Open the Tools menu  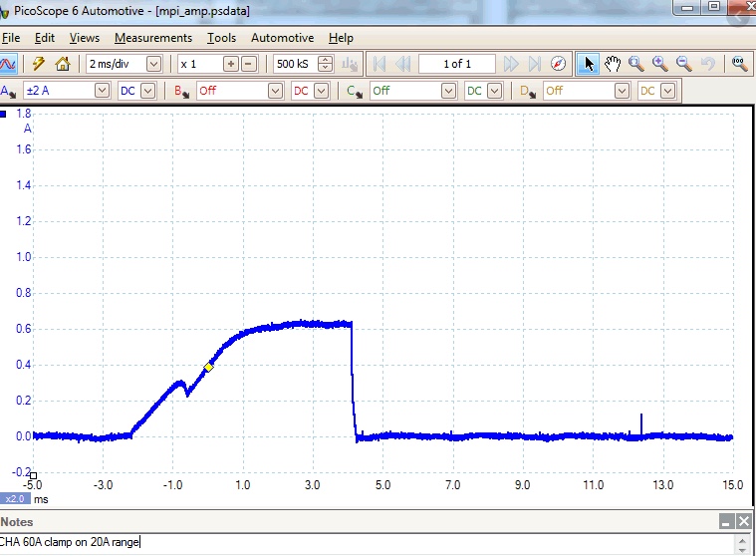point(221,38)
